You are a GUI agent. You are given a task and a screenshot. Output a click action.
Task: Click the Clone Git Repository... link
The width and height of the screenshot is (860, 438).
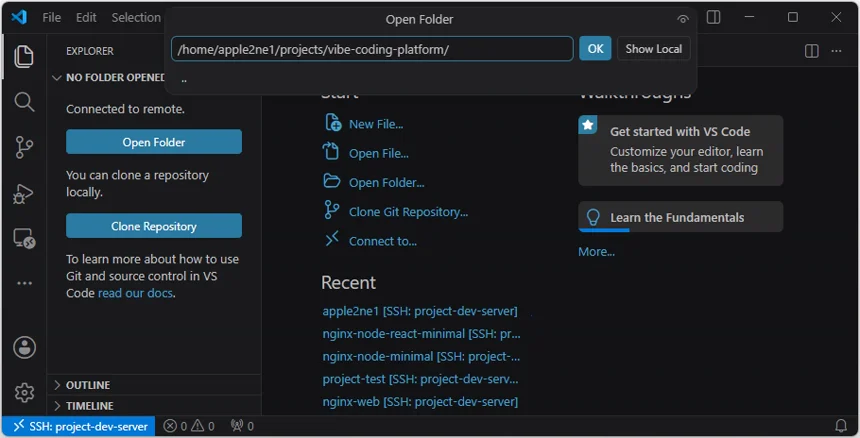pos(409,212)
